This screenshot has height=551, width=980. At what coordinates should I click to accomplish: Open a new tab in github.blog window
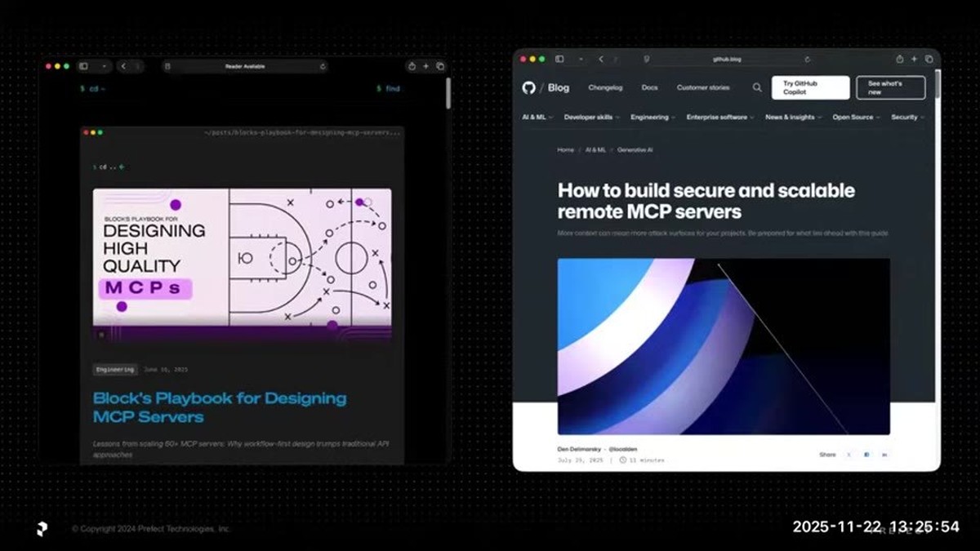(914, 59)
